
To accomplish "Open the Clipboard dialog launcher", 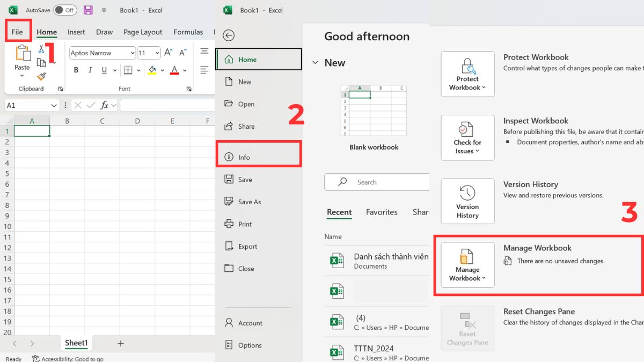I will coord(61,89).
